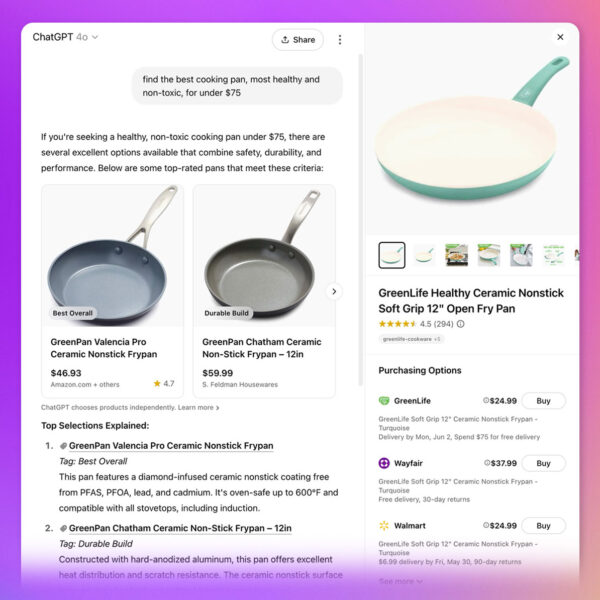The width and height of the screenshot is (600, 600).
Task: Open the three-dot more options menu
Action: pos(339,40)
